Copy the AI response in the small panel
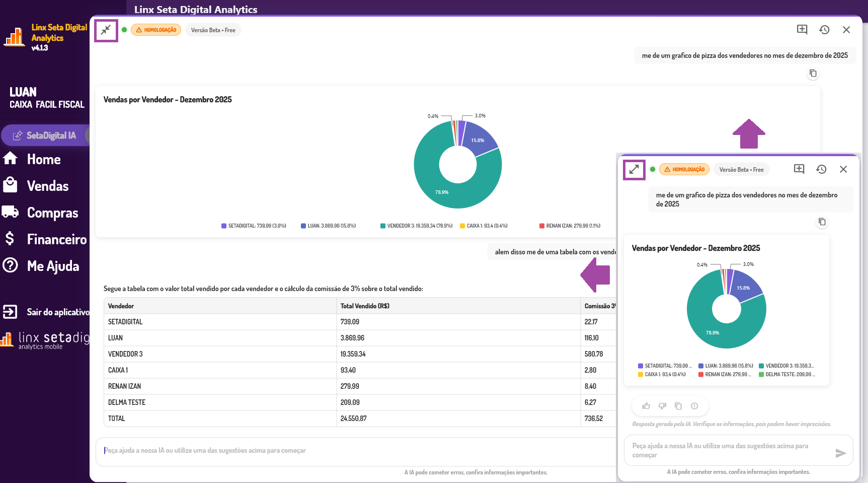The height and width of the screenshot is (483, 868). point(678,406)
